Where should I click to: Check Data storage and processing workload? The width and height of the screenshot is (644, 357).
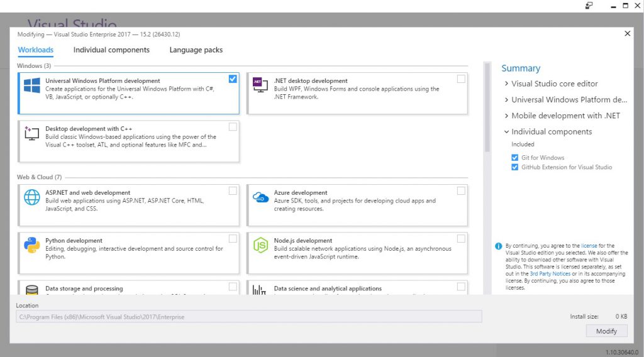pos(233,287)
